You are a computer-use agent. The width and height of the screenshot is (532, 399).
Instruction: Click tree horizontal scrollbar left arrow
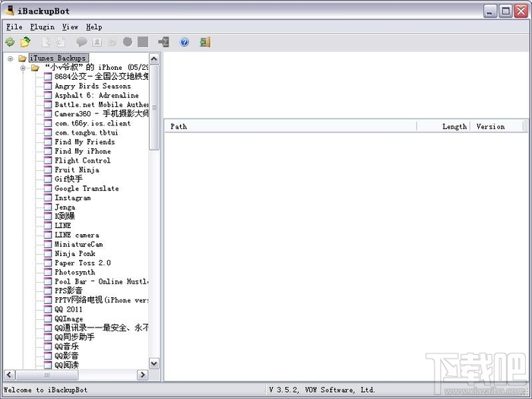(x=9, y=375)
